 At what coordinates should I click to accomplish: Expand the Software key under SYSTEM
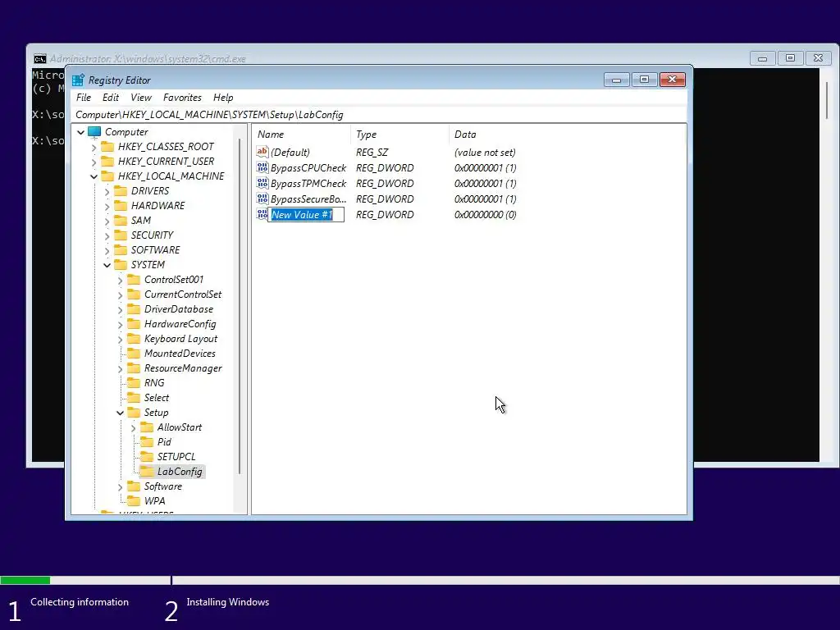(x=120, y=487)
